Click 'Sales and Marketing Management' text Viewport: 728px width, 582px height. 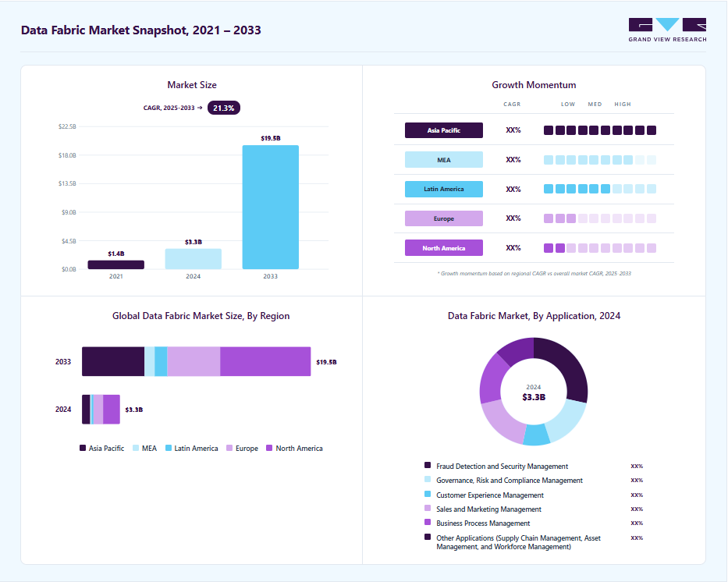pos(488,509)
